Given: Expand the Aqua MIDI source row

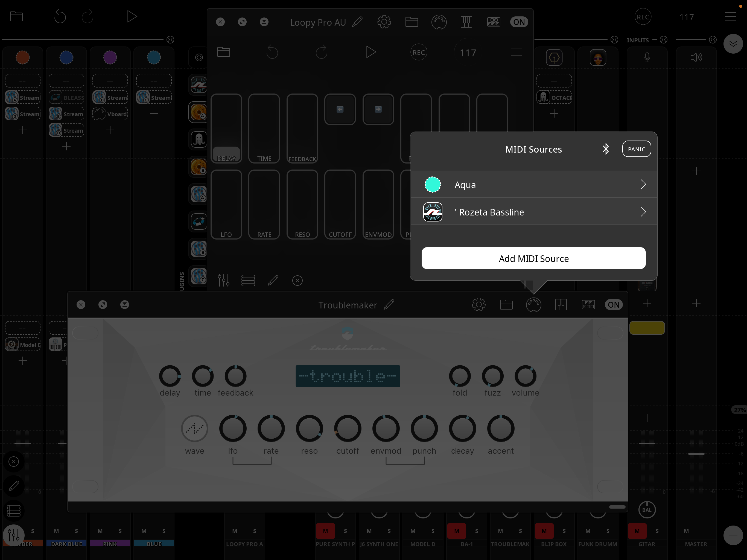Looking at the screenshot, I should [533, 184].
